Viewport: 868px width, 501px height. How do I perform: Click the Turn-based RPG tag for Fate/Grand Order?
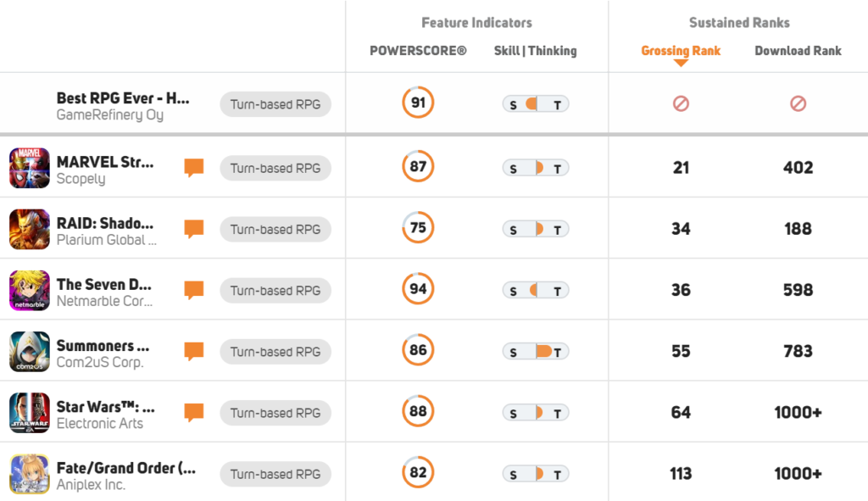pos(275,474)
